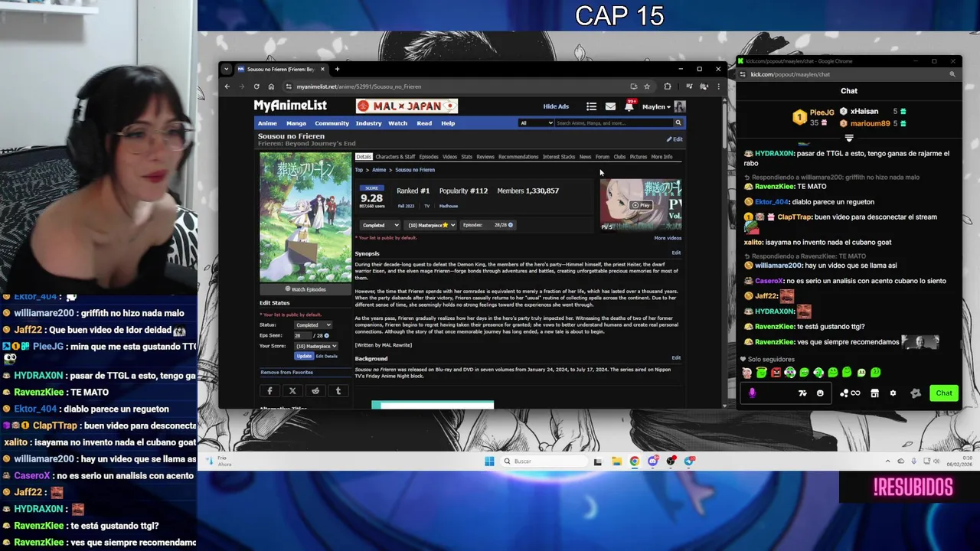Image resolution: width=980 pixels, height=551 pixels.
Task: Share the page via Reddit icon
Action: pyautogui.click(x=315, y=391)
